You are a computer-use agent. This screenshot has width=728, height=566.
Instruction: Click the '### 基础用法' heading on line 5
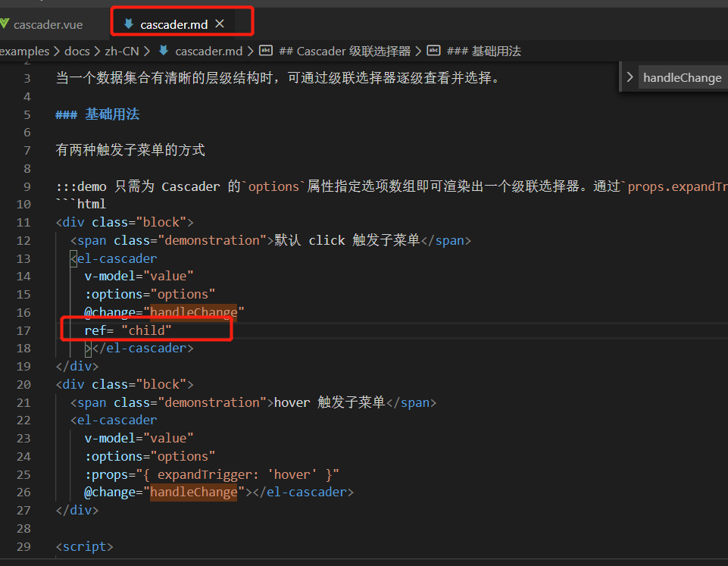98,114
